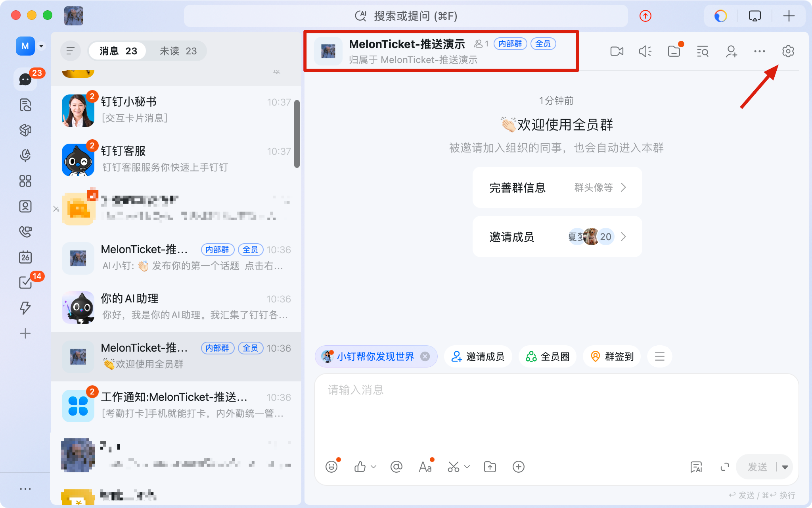
Task: Click the 内部群 tag in chat header
Action: click(x=510, y=44)
